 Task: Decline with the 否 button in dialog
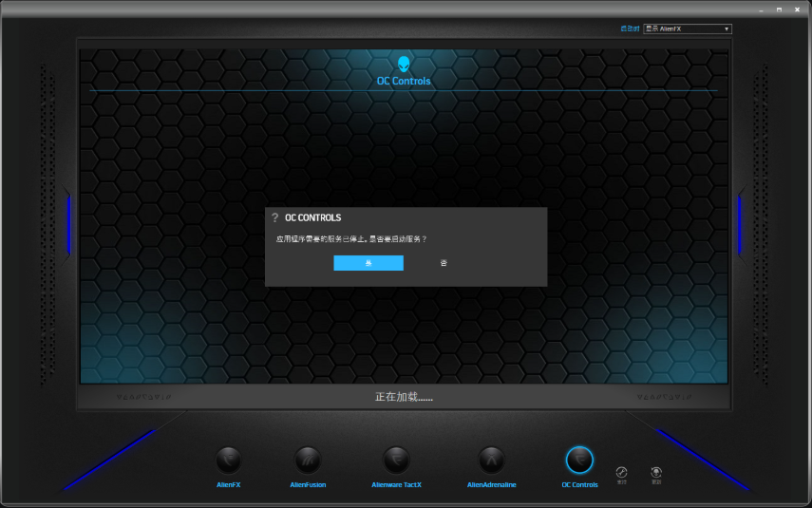coord(444,263)
